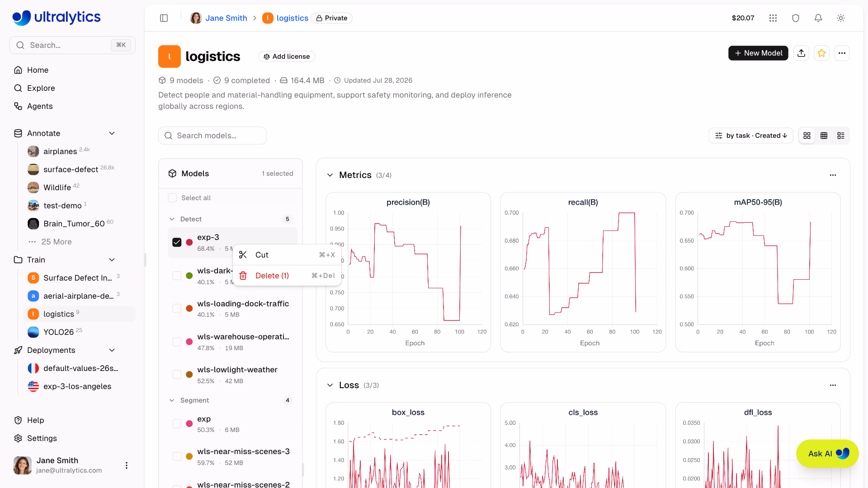868x488 pixels.
Task: Switch to table view
Action: pos(824,136)
